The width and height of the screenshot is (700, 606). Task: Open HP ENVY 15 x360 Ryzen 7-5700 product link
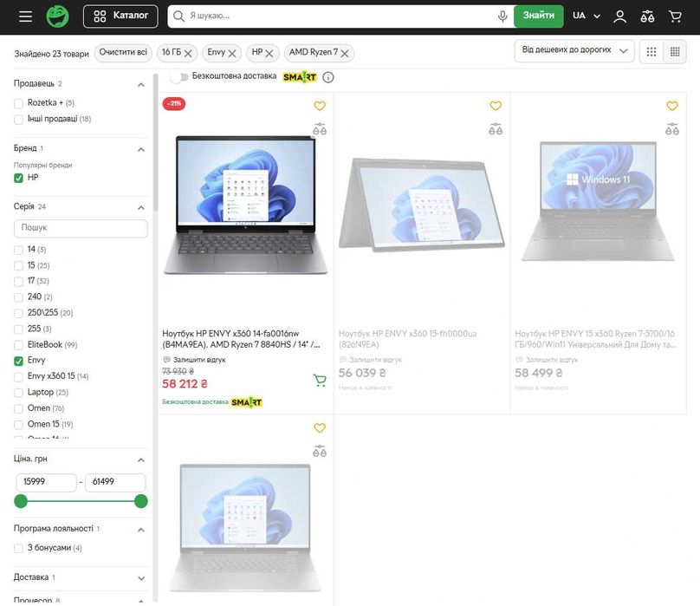pos(595,339)
